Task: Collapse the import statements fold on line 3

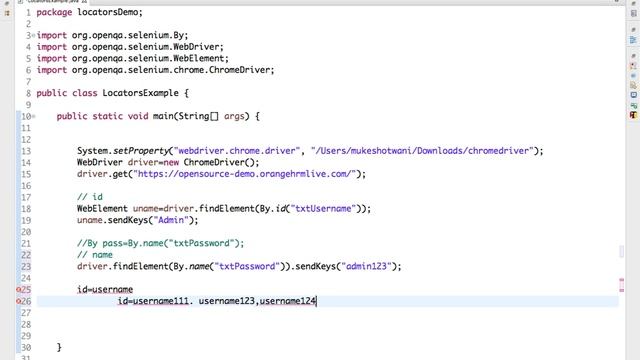Action: [x=33, y=36]
